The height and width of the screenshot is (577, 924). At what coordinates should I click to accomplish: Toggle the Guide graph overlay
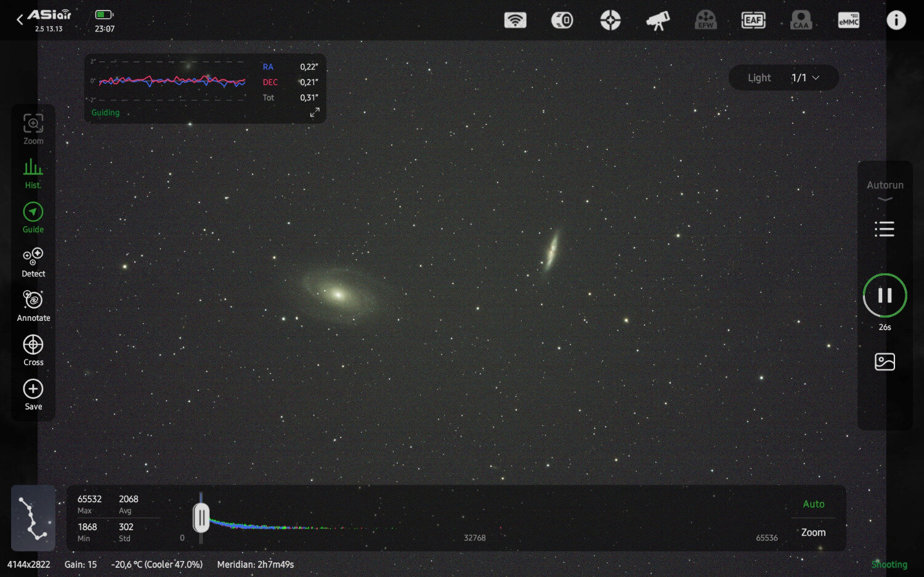(33, 218)
